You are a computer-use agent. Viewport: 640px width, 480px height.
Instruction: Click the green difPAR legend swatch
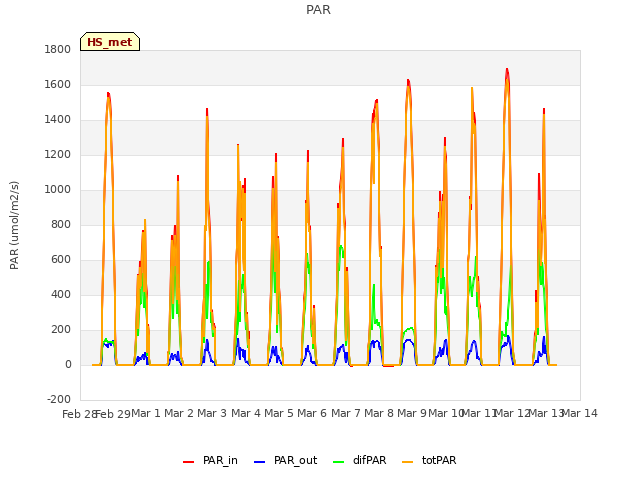point(339,462)
